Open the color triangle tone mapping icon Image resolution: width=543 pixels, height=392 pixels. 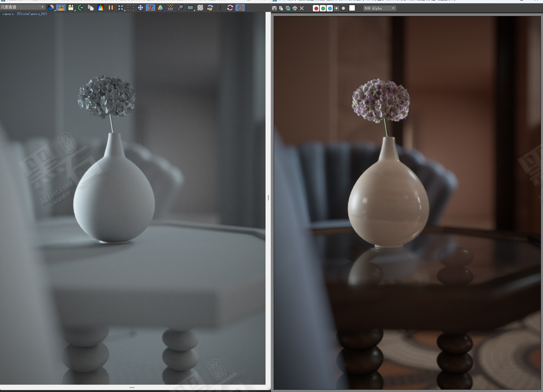tap(161, 8)
